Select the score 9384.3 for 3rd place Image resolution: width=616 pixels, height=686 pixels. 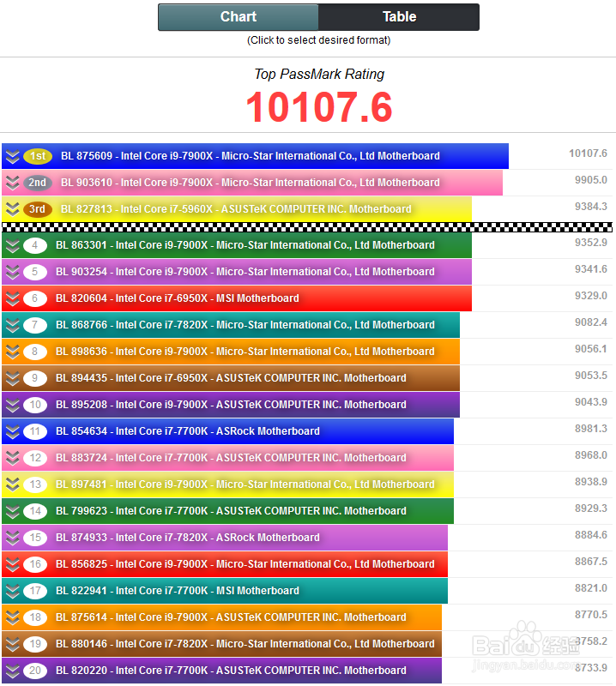pyautogui.click(x=591, y=207)
